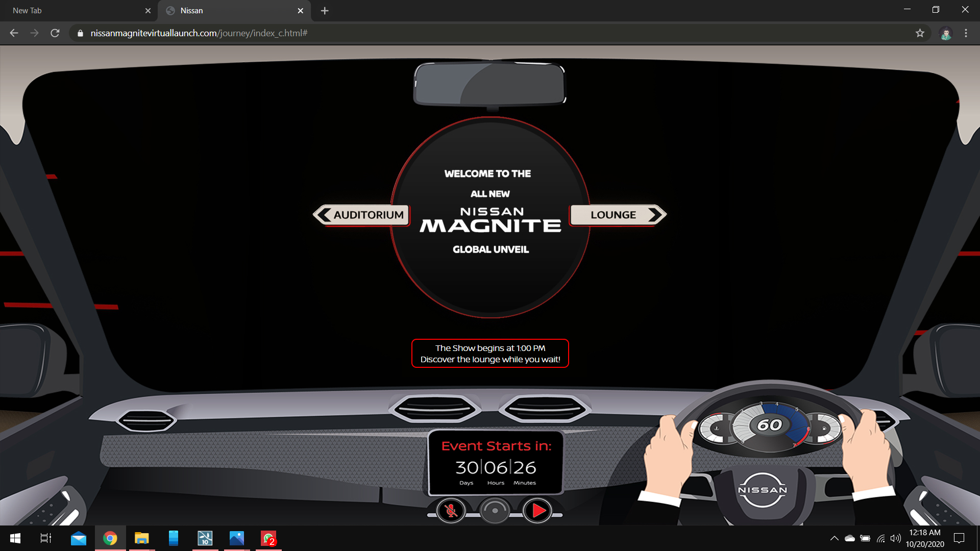Screen dimensions: 980x551
Task: Open a new browser tab
Action: pyautogui.click(x=325, y=10)
